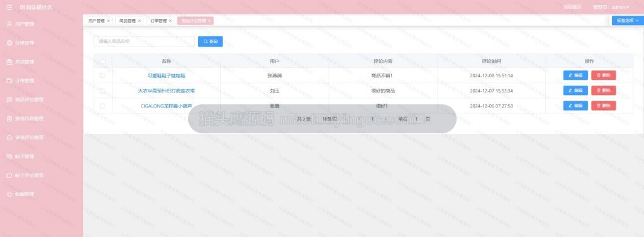Close the 商品管理 tab
Image resolution: width=644 pixels, height=237 pixels.
coord(139,21)
